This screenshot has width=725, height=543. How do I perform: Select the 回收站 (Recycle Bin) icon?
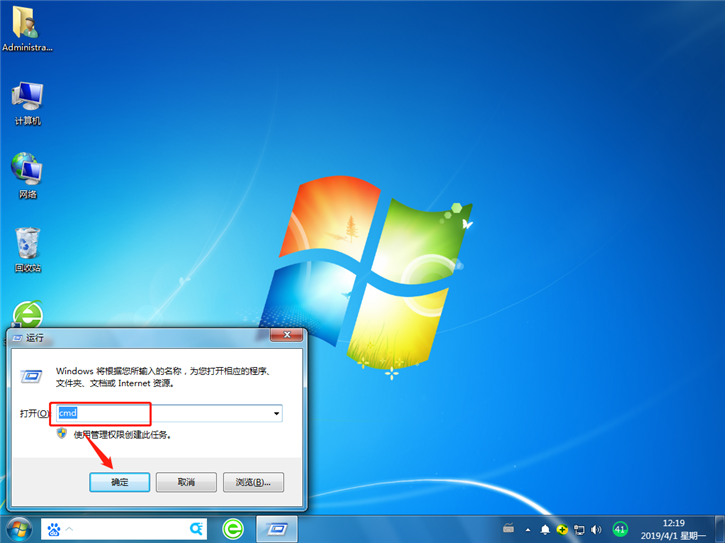point(27,244)
